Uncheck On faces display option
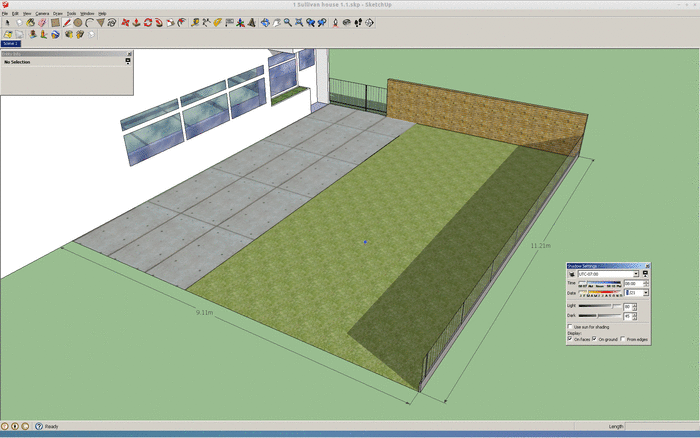Image resolution: width=700 pixels, height=438 pixels. (571, 339)
